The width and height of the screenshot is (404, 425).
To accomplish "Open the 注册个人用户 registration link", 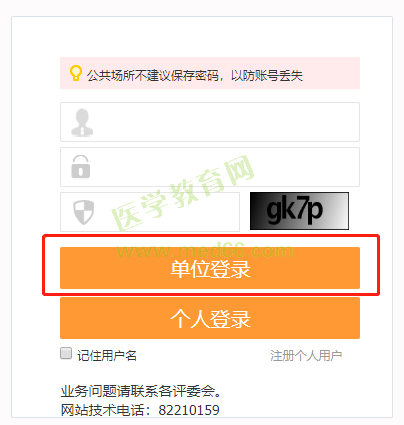I will pos(306,356).
